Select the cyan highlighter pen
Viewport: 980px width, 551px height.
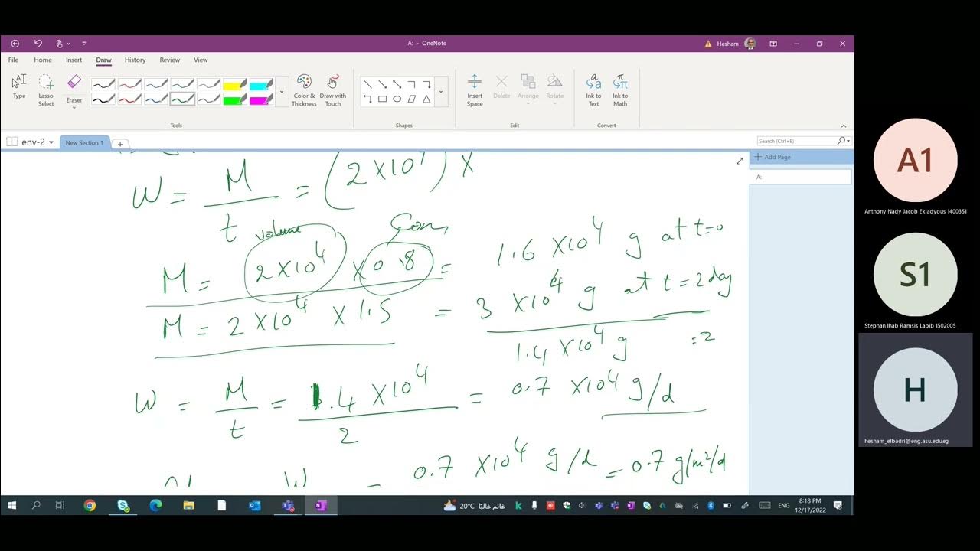(261, 84)
